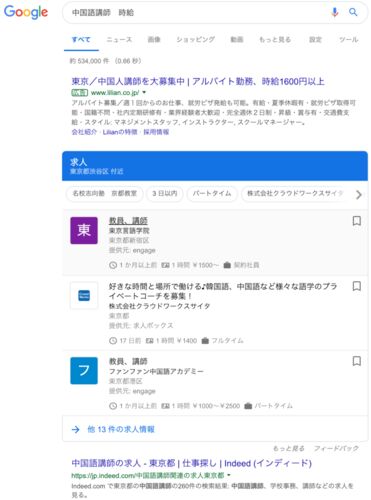The width and height of the screenshot is (371, 500).
Task: Apply the 3日以内 filter chip
Action: [165, 193]
